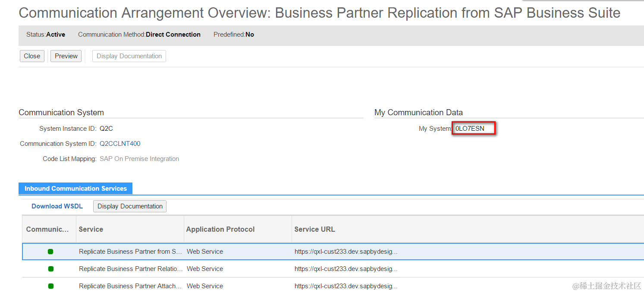644x293 pixels.
Task: Click green status icon in first row
Action: tap(50, 252)
